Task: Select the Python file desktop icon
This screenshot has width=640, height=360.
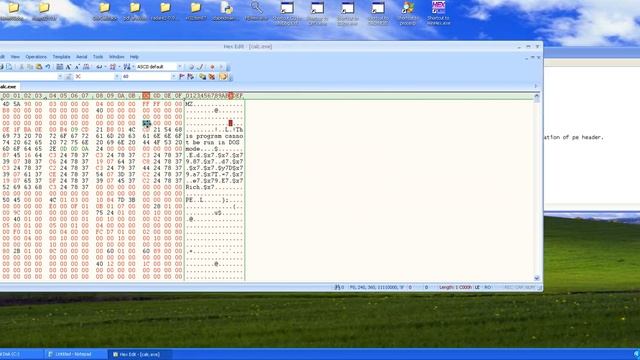Action: (x=226, y=11)
